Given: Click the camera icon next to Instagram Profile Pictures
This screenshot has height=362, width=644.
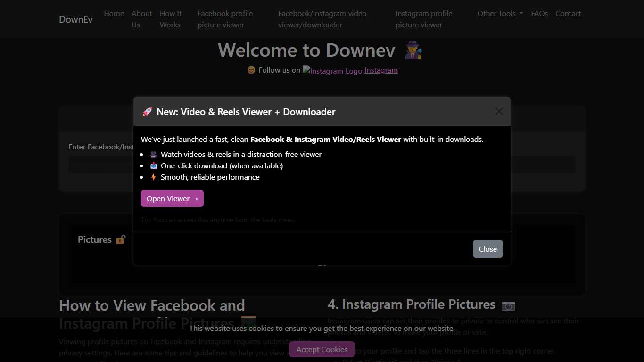Looking at the screenshot, I should click(x=508, y=306).
